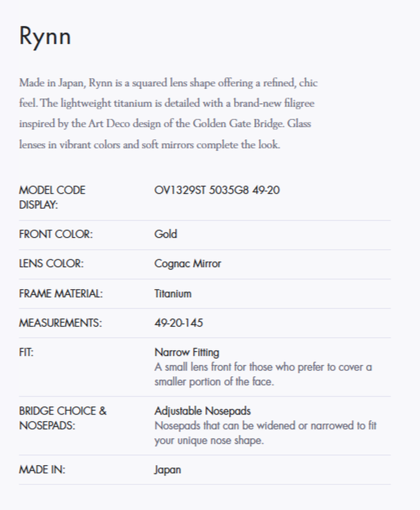
Task: Select the model code OV1329ST 5035G8 49-20
Action: point(217,191)
